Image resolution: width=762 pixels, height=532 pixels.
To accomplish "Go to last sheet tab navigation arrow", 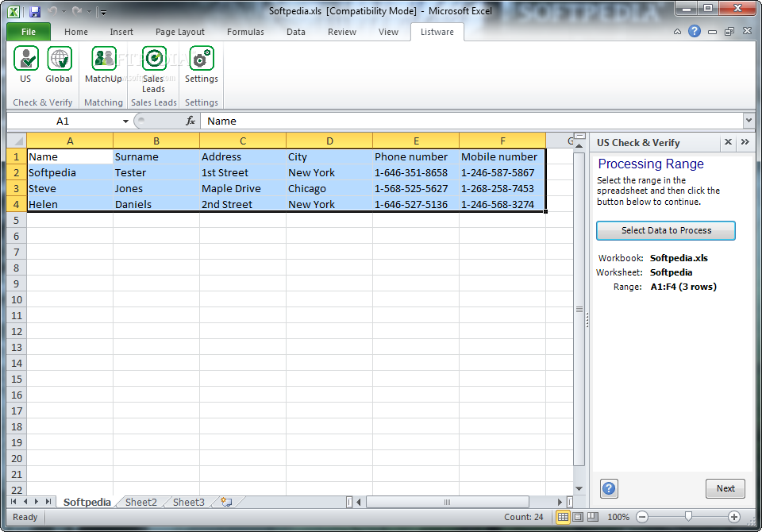I will tap(48, 501).
